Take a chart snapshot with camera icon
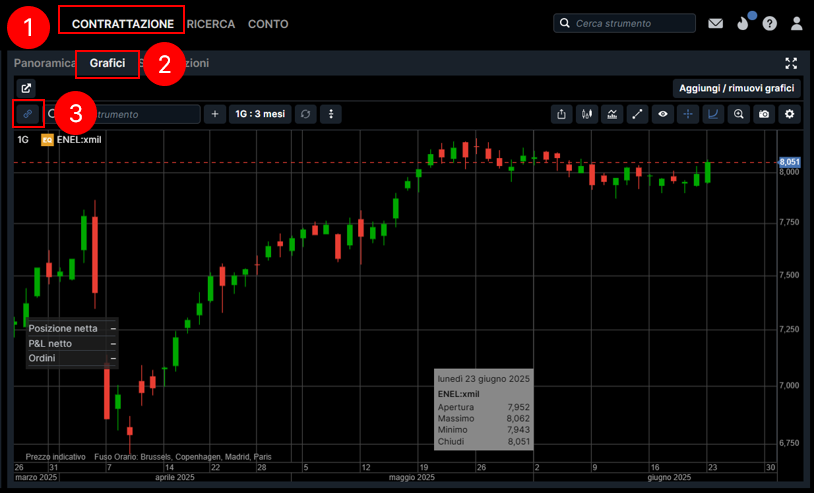 [764, 114]
